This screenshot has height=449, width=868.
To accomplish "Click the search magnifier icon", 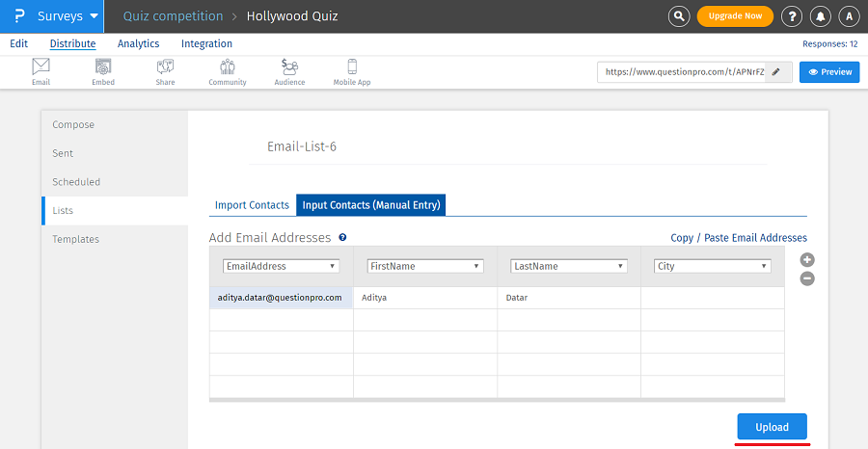I will click(680, 16).
